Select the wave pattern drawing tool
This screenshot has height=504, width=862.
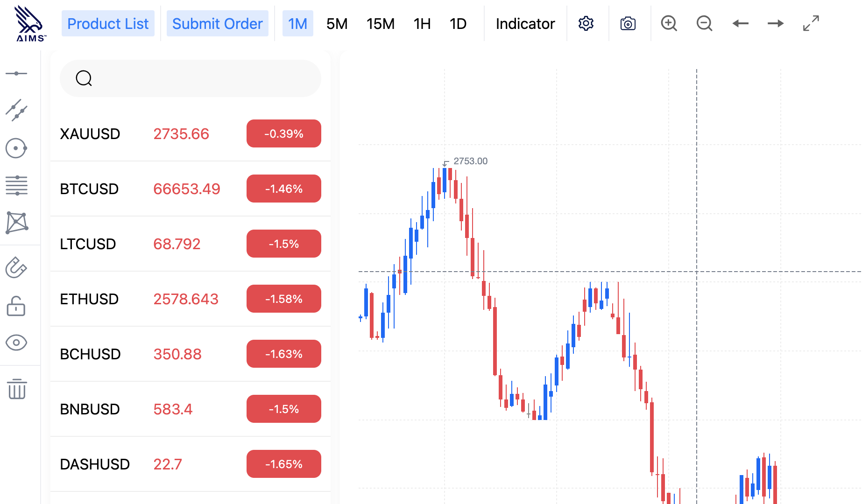pos(17,223)
